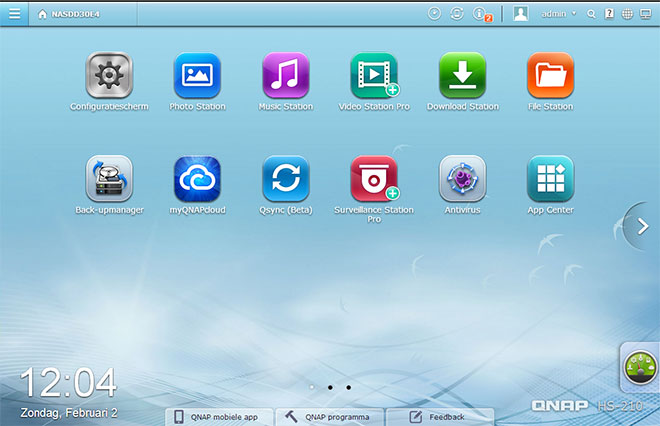The width and height of the screenshot is (660, 426).
Task: Launch Photo Station app
Action: tap(197, 75)
